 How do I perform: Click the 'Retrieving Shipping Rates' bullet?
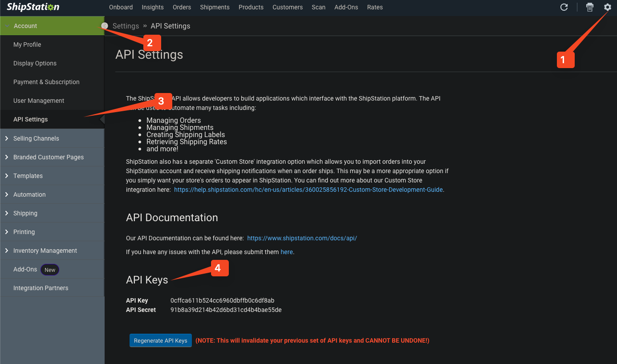coord(187,142)
